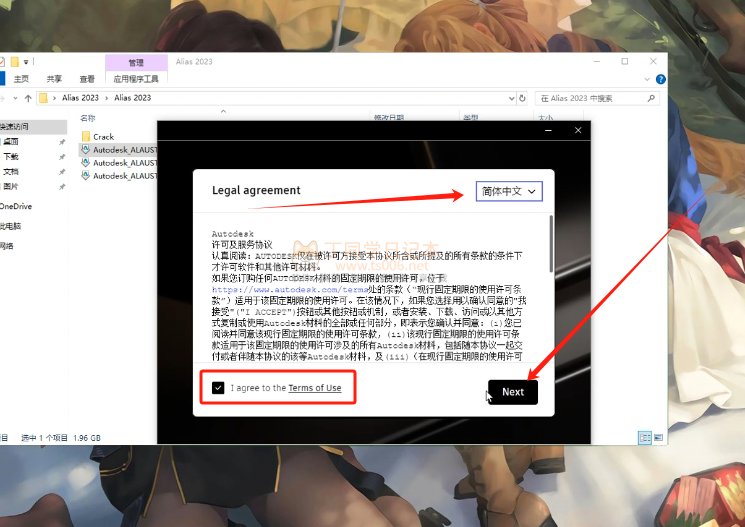
Task: Click the pin icon next to 桌面
Action: click(x=62, y=142)
